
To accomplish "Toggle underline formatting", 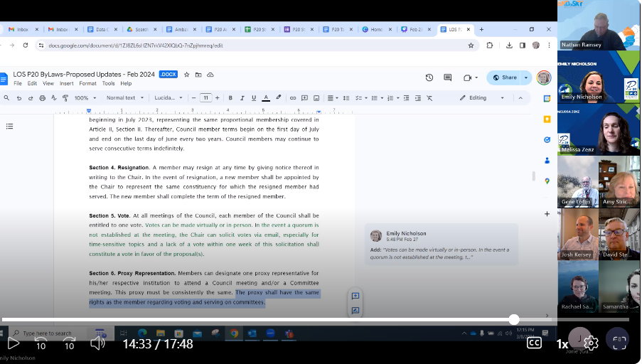I will (254, 98).
